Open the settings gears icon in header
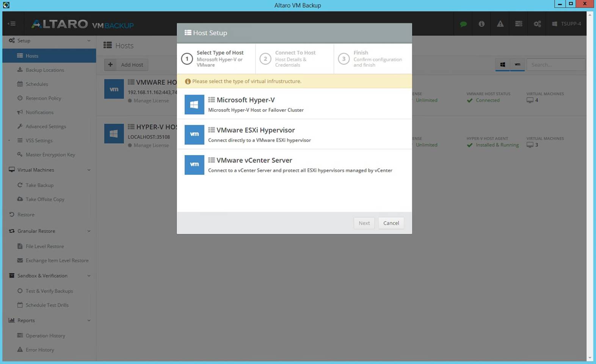This screenshot has width=596, height=364. [x=537, y=24]
